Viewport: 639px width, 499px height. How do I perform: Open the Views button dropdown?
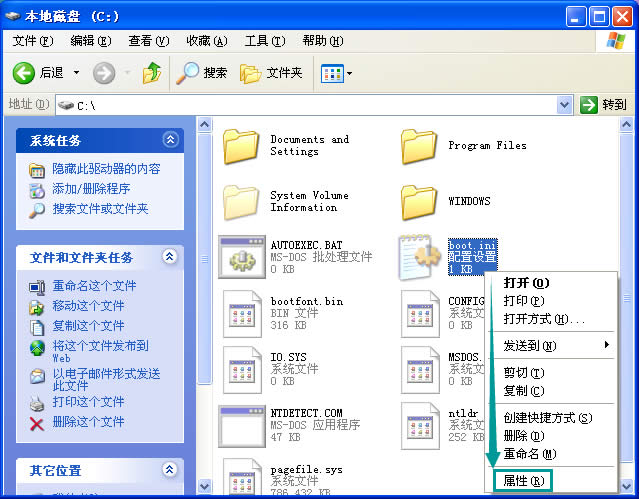coord(336,73)
